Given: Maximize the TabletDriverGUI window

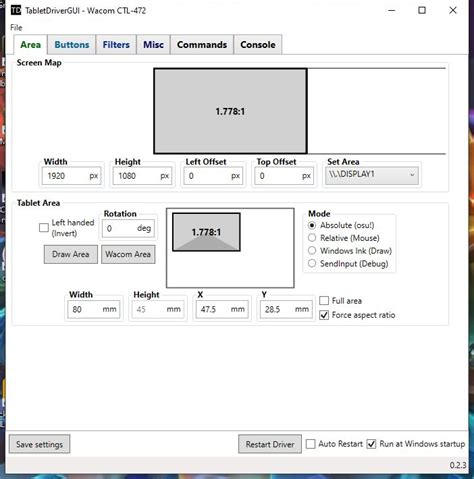Looking at the screenshot, I should point(422,10).
